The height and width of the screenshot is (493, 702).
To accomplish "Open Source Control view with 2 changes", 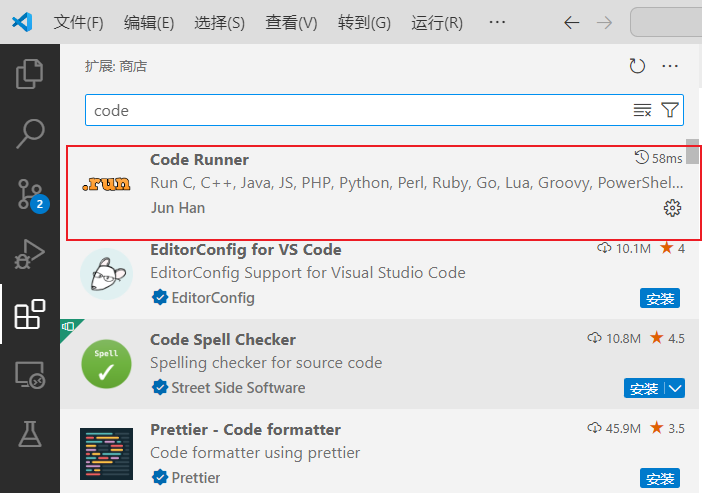I will [x=30, y=194].
